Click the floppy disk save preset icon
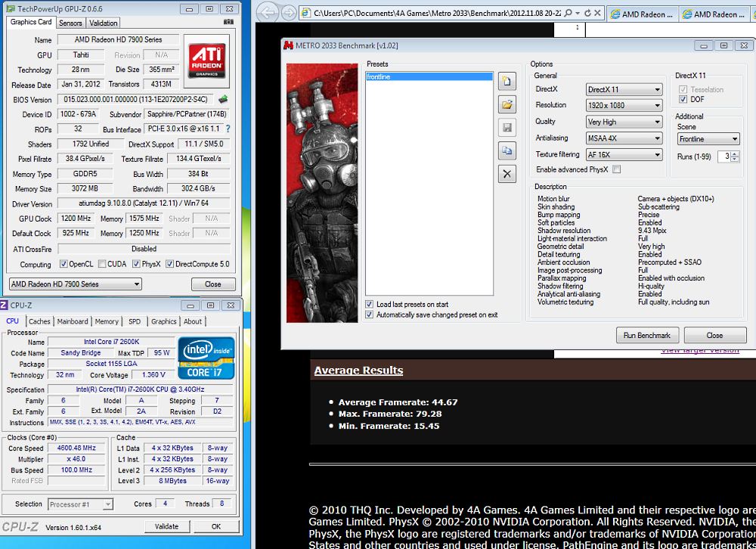756x549 pixels. click(507, 127)
